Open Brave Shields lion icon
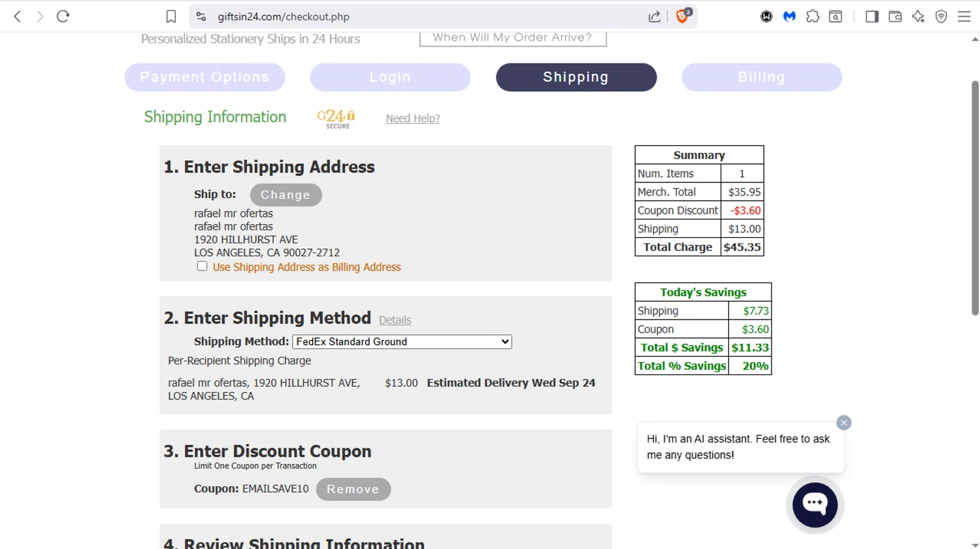 [x=683, y=16]
